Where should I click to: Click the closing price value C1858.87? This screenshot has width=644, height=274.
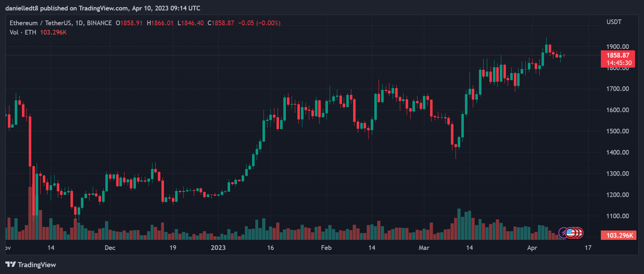tap(221, 23)
